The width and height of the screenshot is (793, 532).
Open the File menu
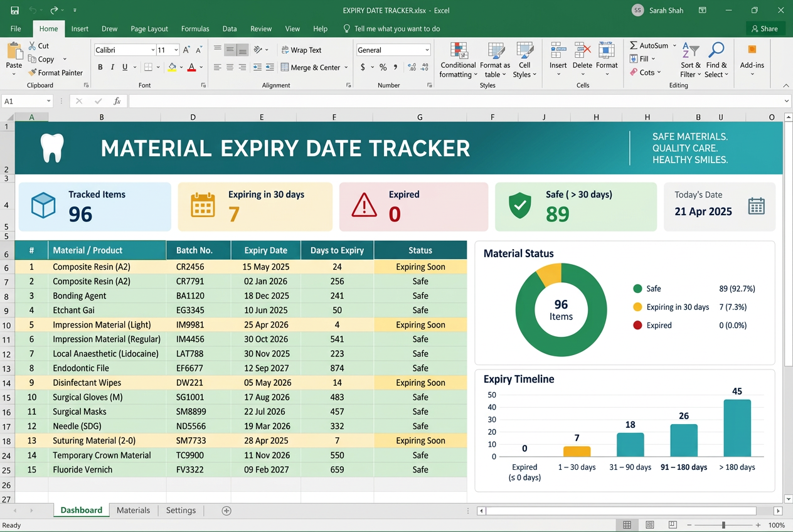[16, 29]
